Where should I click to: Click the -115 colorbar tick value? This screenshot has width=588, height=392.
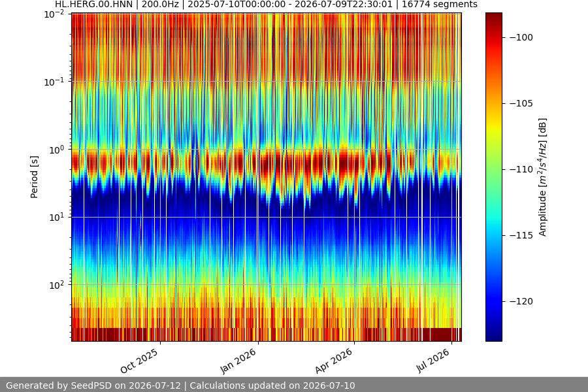click(521, 235)
